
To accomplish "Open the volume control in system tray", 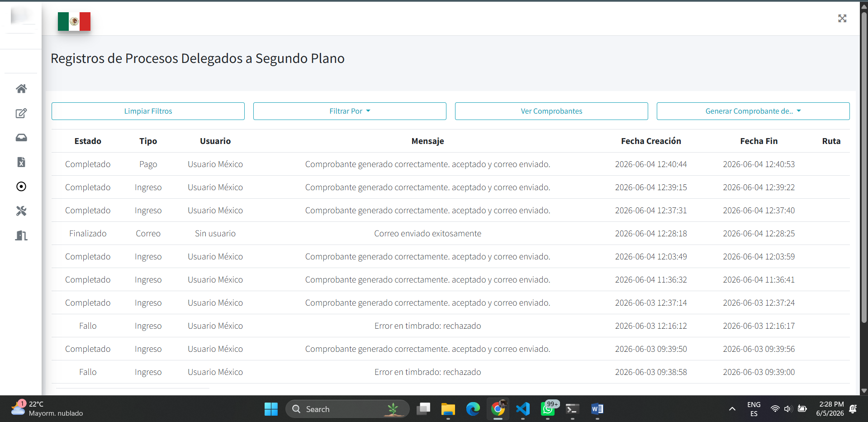I will (x=788, y=409).
